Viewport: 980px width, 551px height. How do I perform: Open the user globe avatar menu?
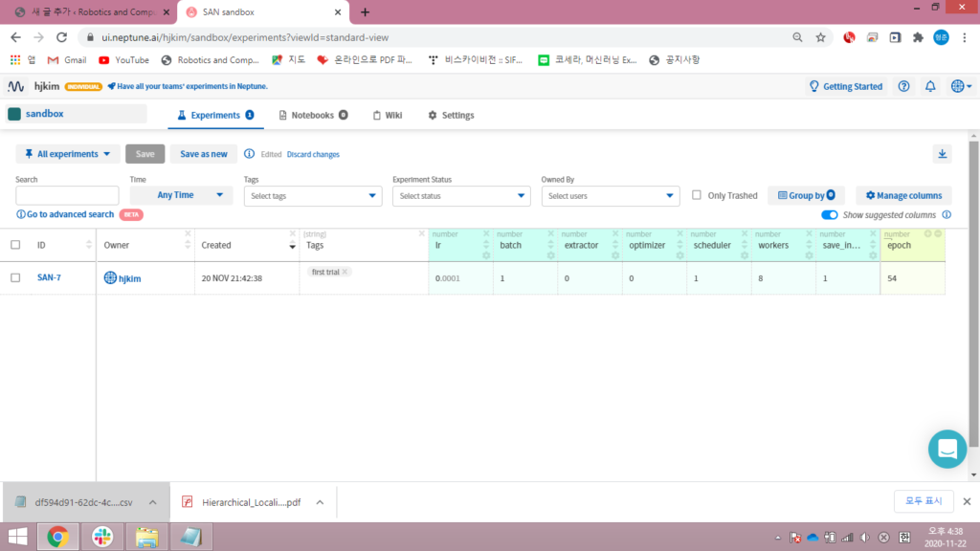pyautogui.click(x=960, y=86)
